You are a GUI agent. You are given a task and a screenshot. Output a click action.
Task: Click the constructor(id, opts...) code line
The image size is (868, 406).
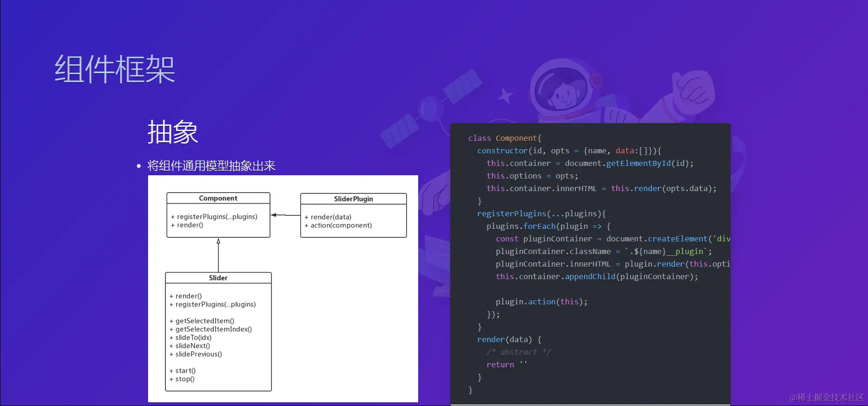pos(570,151)
